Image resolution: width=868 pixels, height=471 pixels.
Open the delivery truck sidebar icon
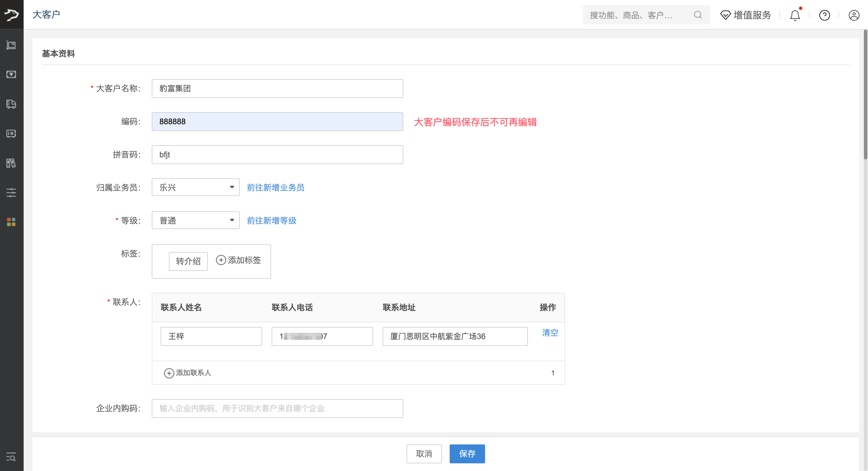pyautogui.click(x=11, y=104)
